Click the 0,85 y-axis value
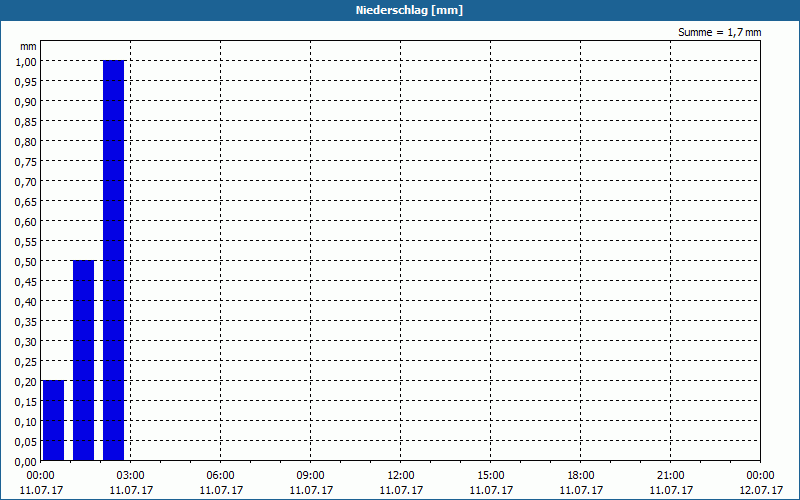The image size is (800, 500). pos(26,121)
